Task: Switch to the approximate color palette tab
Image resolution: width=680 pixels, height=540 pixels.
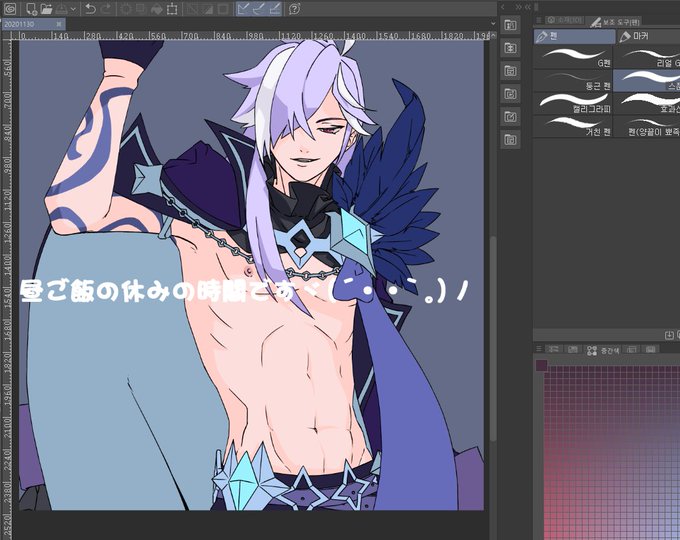Action: pos(631,349)
